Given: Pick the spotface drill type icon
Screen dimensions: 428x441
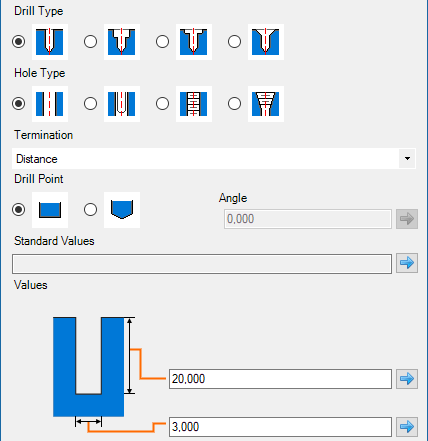Looking at the screenshot, I should coord(194,42).
